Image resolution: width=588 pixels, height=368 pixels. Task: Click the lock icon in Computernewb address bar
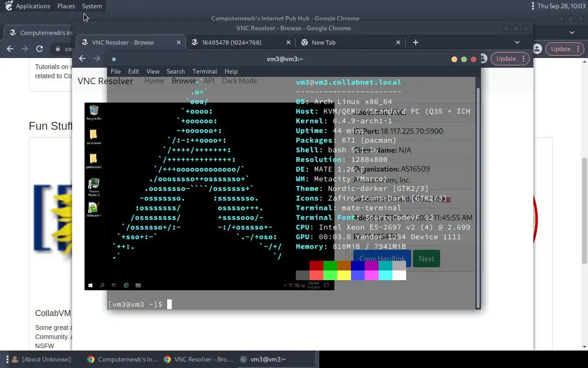coord(58,49)
